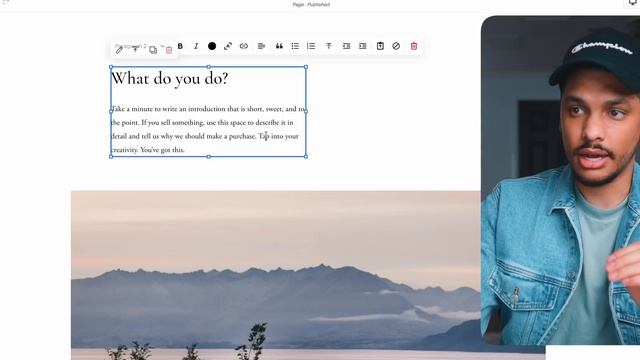The width and height of the screenshot is (640, 360).
Task: Click the right-middle handle of the text block
Action: [x=306, y=111]
